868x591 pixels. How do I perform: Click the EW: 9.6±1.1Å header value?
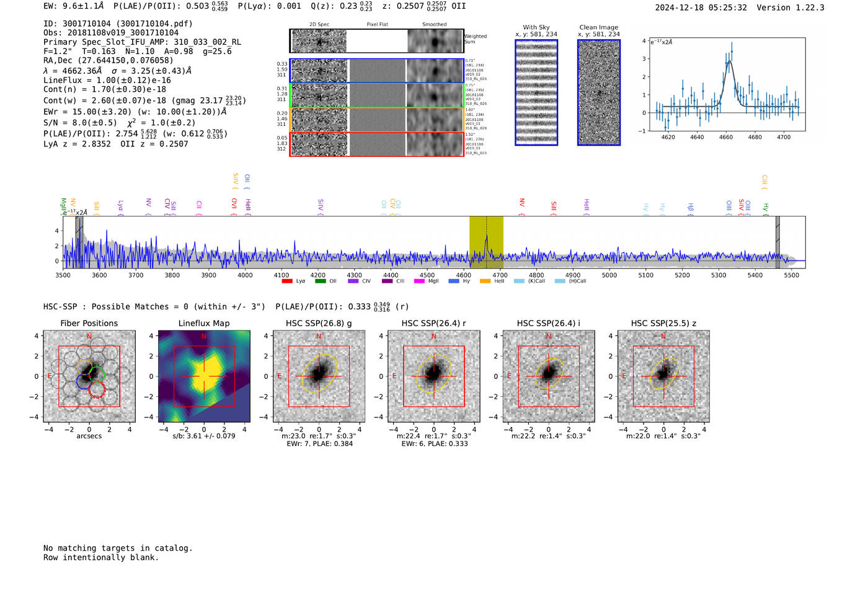point(74,6)
